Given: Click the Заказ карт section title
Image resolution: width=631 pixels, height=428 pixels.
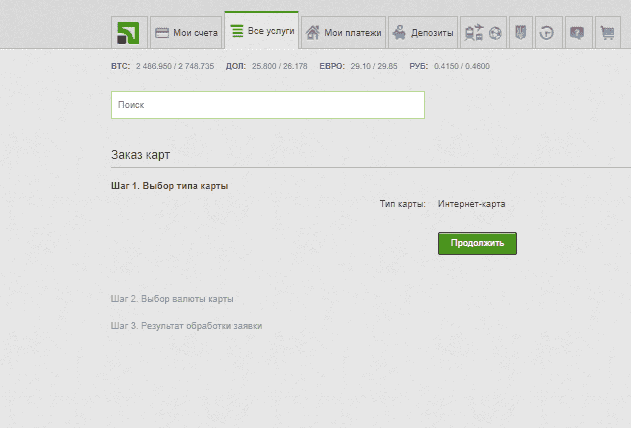Looking at the screenshot, I should 140,156.
